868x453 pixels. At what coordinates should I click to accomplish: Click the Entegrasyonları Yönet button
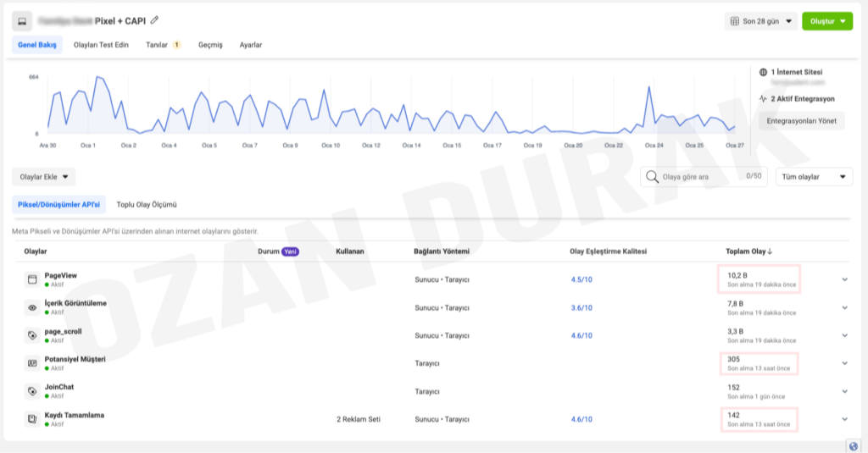coord(801,120)
